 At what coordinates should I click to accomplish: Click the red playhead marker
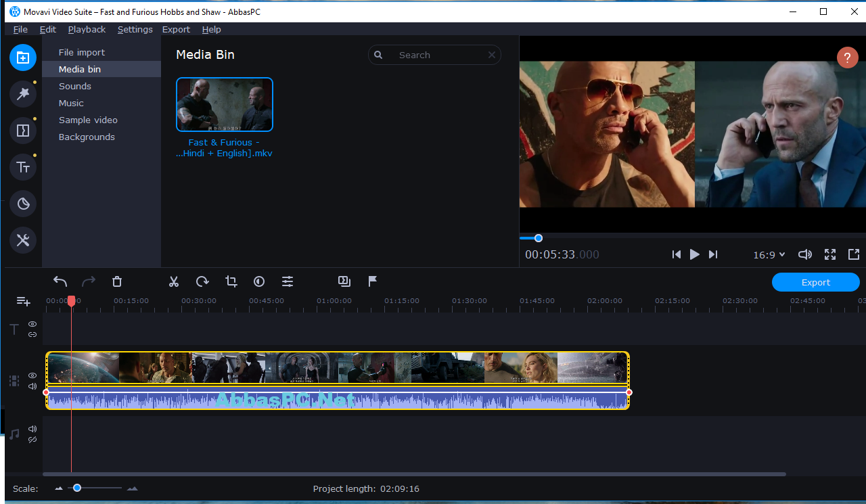pos(71,301)
